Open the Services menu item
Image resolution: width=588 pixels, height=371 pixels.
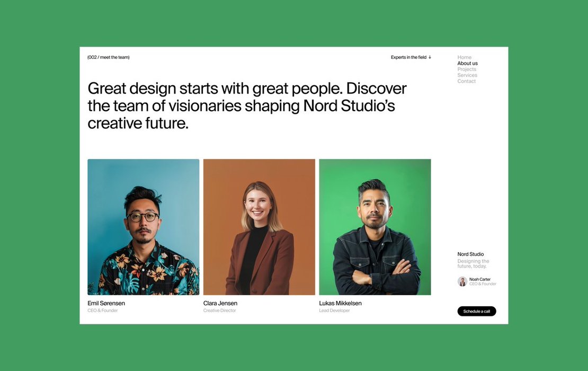click(467, 75)
